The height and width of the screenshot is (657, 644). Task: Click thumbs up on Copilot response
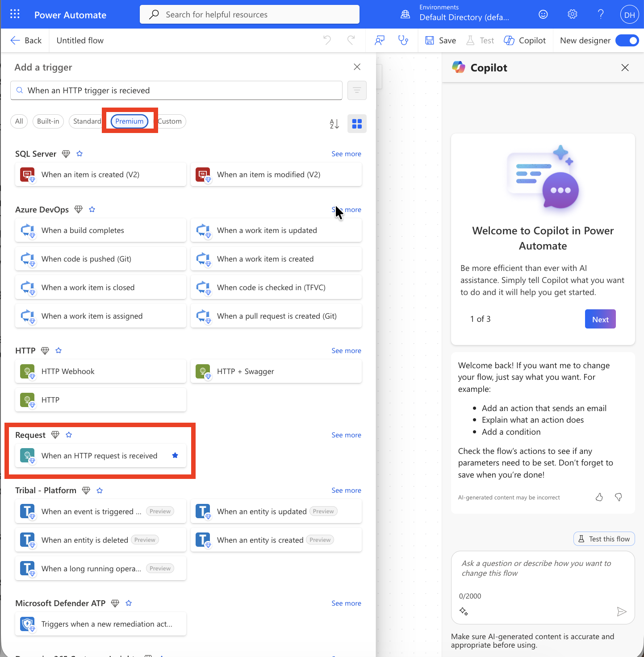point(599,497)
